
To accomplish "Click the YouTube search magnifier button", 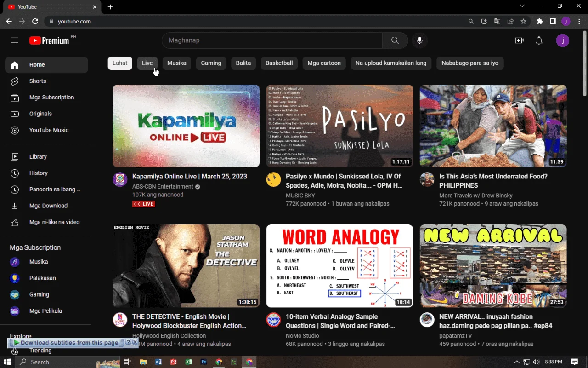I will [x=395, y=40].
